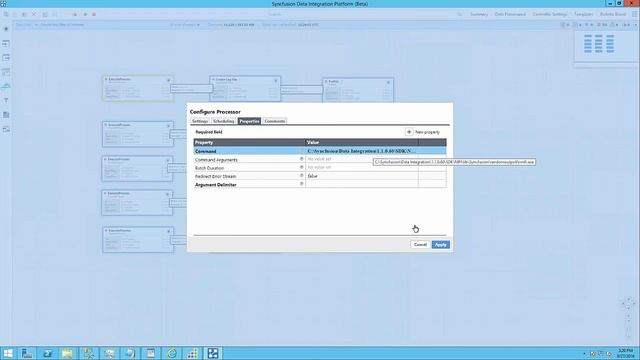Image resolution: width=640 pixels, height=360 pixels.
Task: Click the Cancel button
Action: 420,244
